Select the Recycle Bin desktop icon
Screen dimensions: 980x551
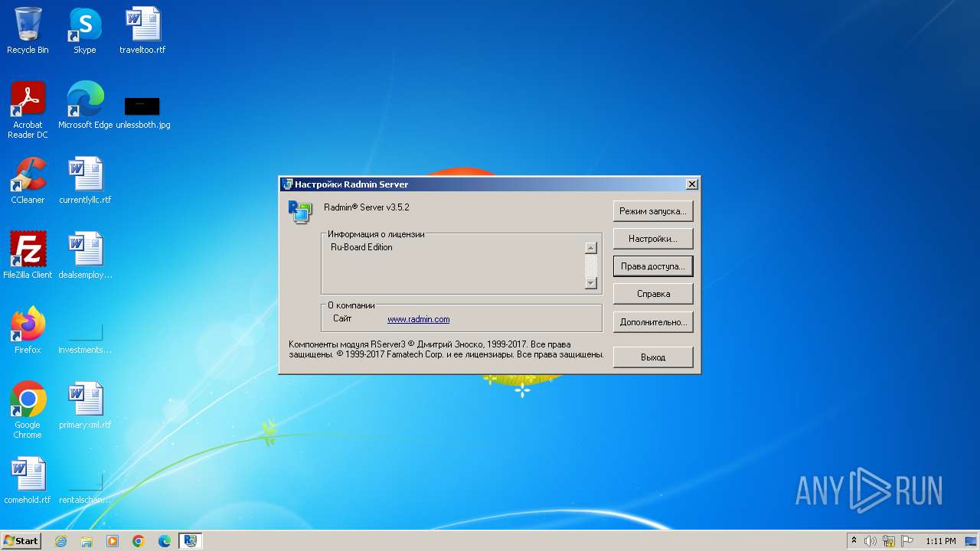tap(28, 31)
